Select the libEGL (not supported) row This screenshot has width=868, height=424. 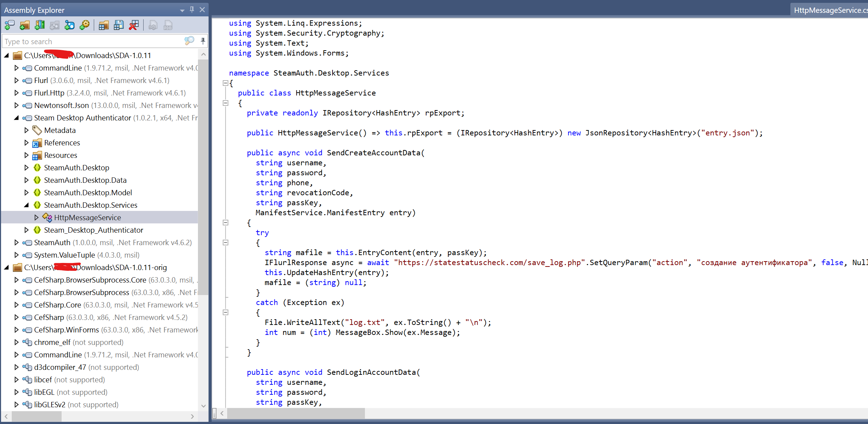(x=100, y=392)
